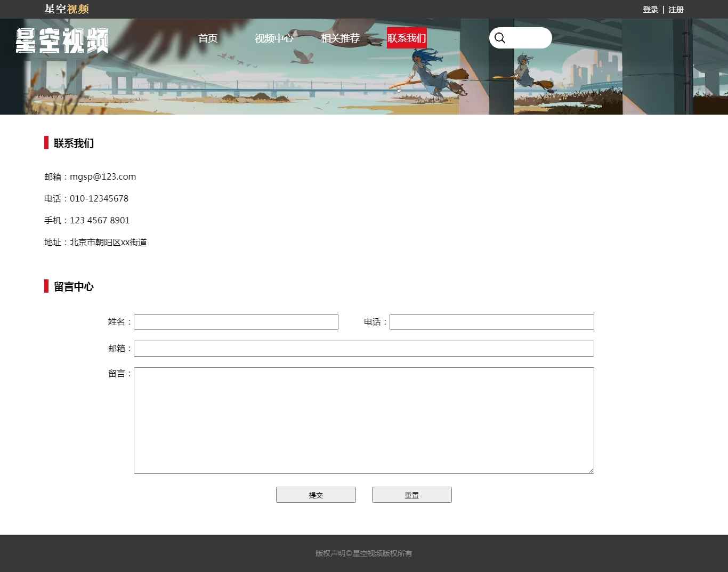Focus the search box in the header
Viewport: 728px width, 572px height.
pos(528,38)
